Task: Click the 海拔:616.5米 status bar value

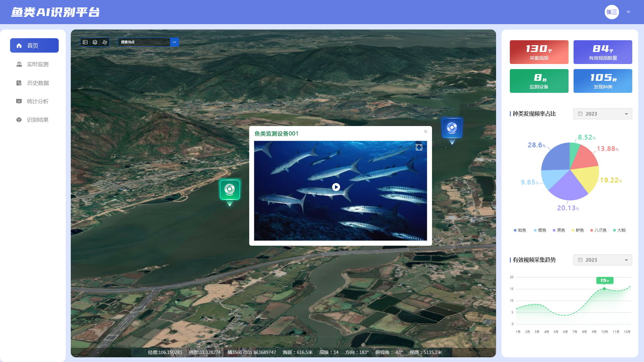Action: (x=298, y=352)
